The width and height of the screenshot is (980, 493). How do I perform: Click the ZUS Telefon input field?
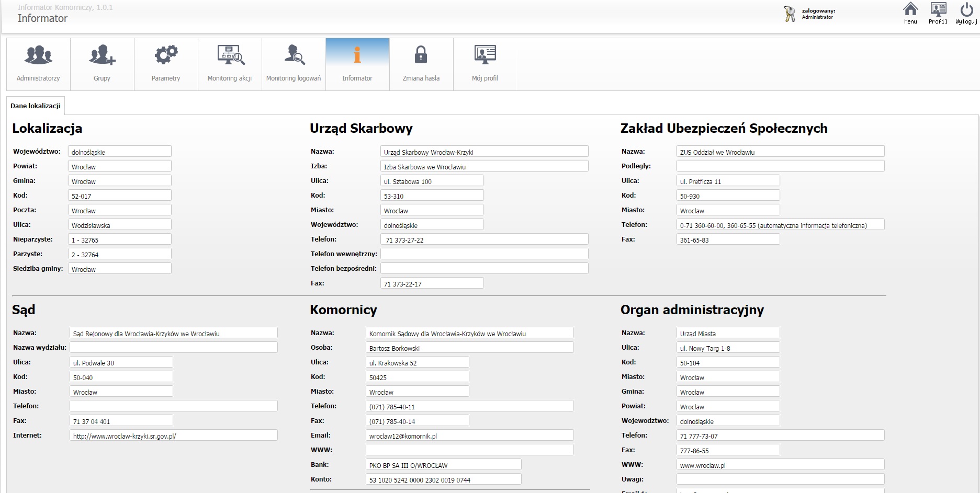click(780, 225)
